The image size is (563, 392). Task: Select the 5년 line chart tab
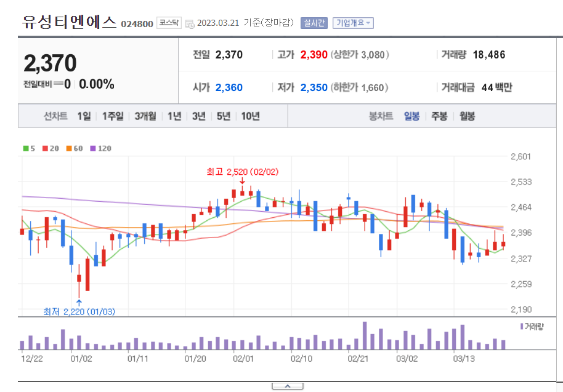pyautogui.click(x=224, y=116)
